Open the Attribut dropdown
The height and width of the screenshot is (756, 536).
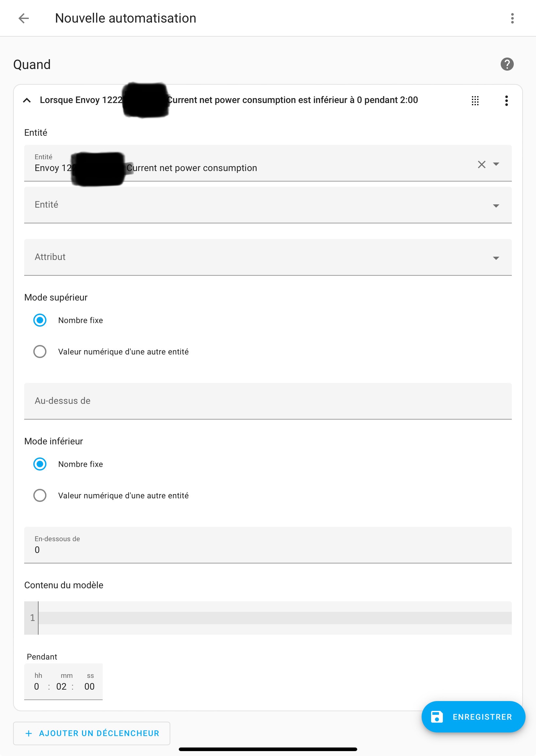pyautogui.click(x=268, y=257)
